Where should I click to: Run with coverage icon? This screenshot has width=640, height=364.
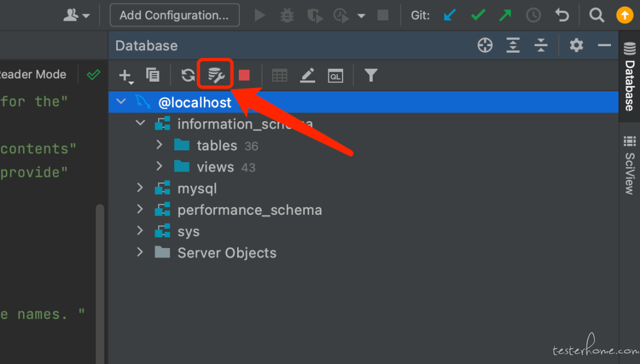[x=315, y=15]
